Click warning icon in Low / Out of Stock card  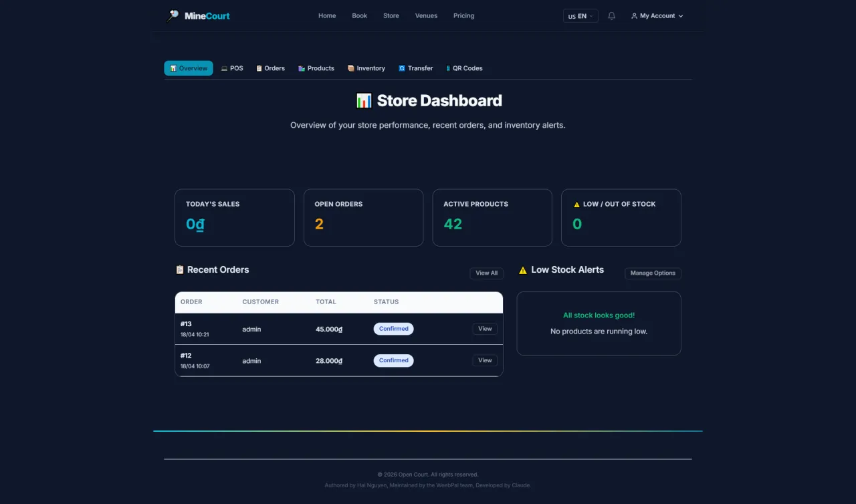(x=576, y=205)
